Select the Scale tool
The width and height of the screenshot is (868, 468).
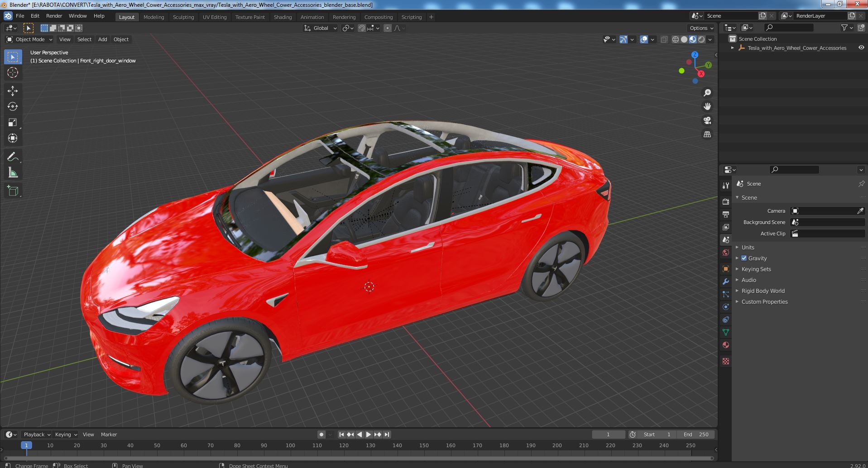tap(13, 122)
